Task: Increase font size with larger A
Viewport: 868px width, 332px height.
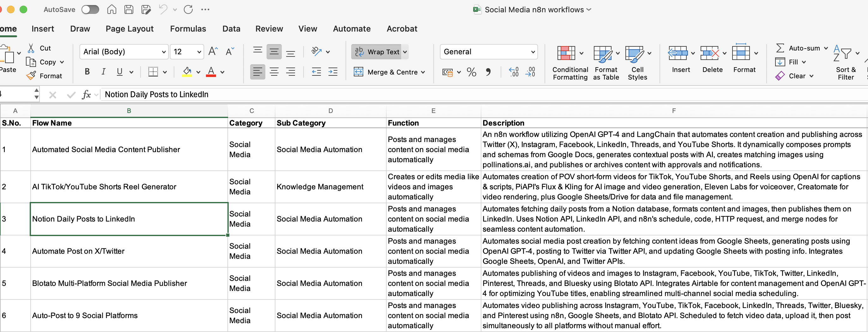Action: pyautogui.click(x=213, y=51)
